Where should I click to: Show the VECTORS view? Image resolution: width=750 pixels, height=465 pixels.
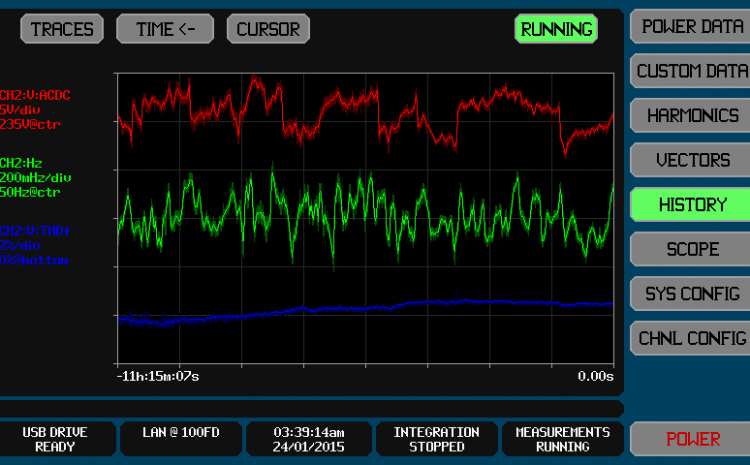pyautogui.click(x=690, y=160)
